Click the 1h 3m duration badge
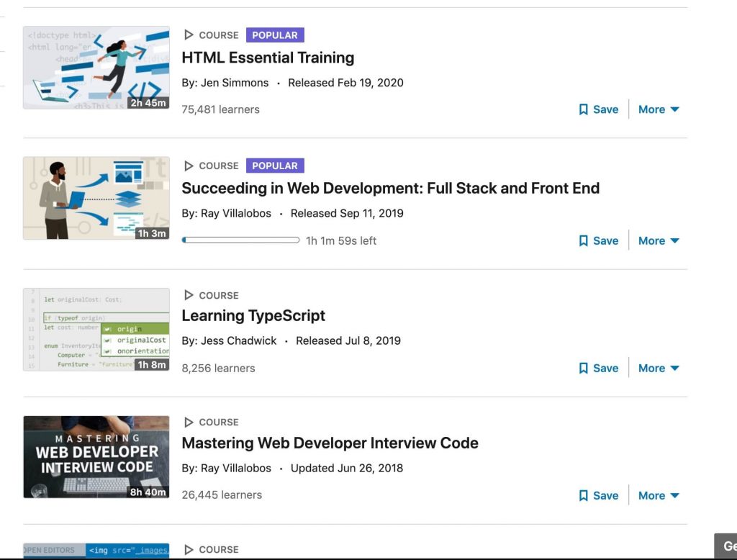The height and width of the screenshot is (560, 737). pos(151,233)
